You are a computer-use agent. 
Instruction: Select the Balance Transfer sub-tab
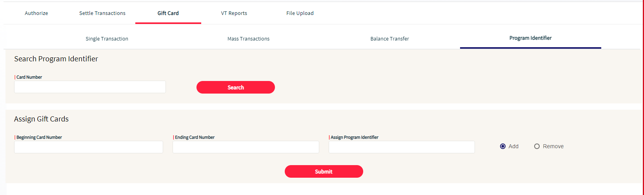(389, 39)
